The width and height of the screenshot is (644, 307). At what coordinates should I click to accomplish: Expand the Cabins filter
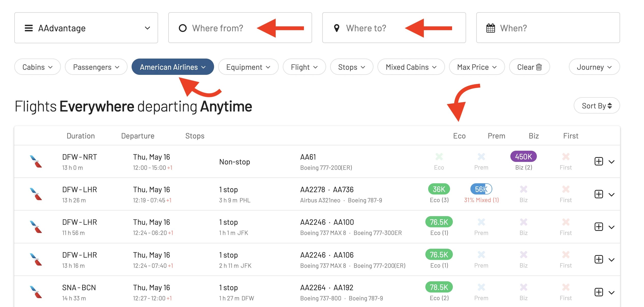(37, 67)
